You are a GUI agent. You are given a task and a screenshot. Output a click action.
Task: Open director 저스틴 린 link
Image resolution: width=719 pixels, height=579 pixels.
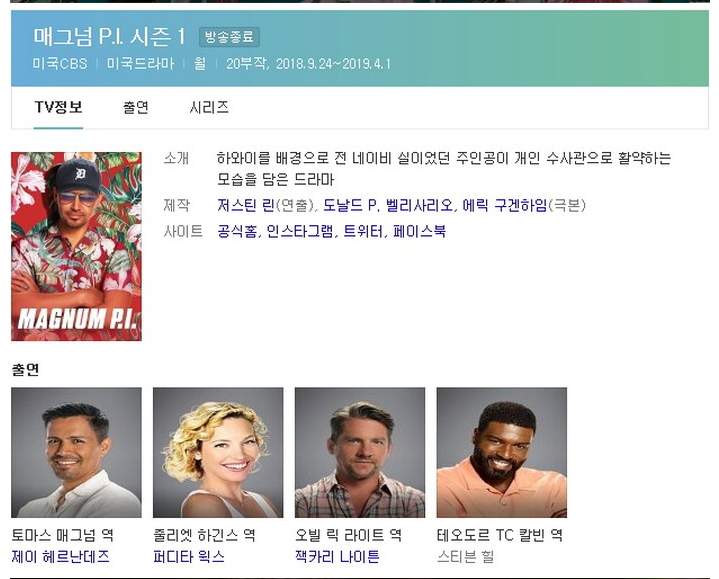click(x=246, y=205)
